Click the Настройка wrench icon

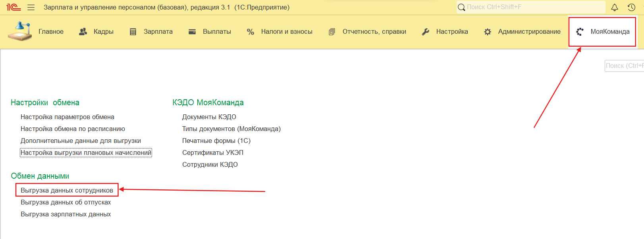[x=425, y=32]
